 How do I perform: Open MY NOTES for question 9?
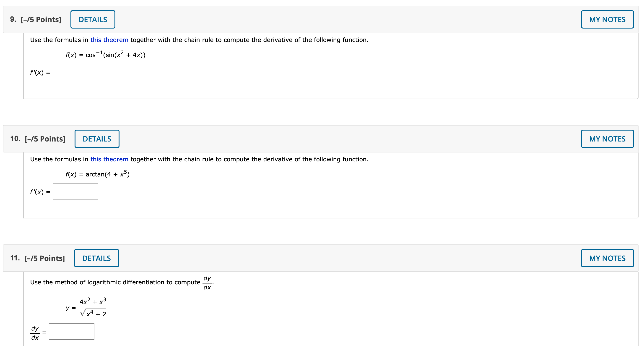607,19
